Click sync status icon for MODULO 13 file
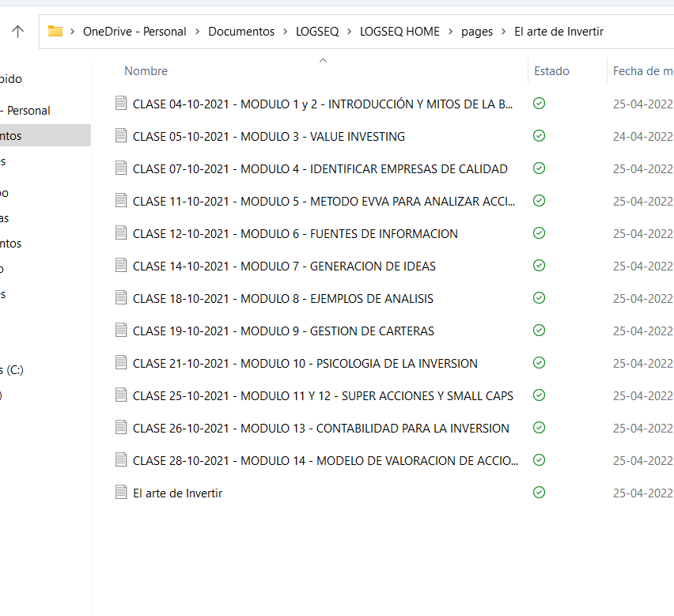 [539, 428]
